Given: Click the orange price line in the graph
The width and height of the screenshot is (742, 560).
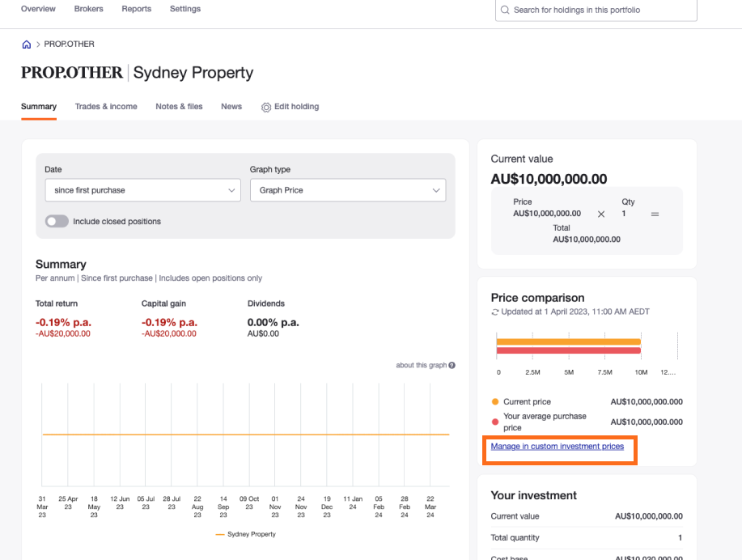Looking at the screenshot, I should pos(246,434).
